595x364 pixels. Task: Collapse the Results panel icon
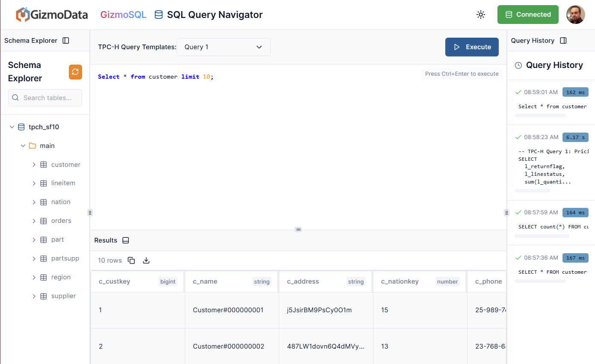[125, 240]
